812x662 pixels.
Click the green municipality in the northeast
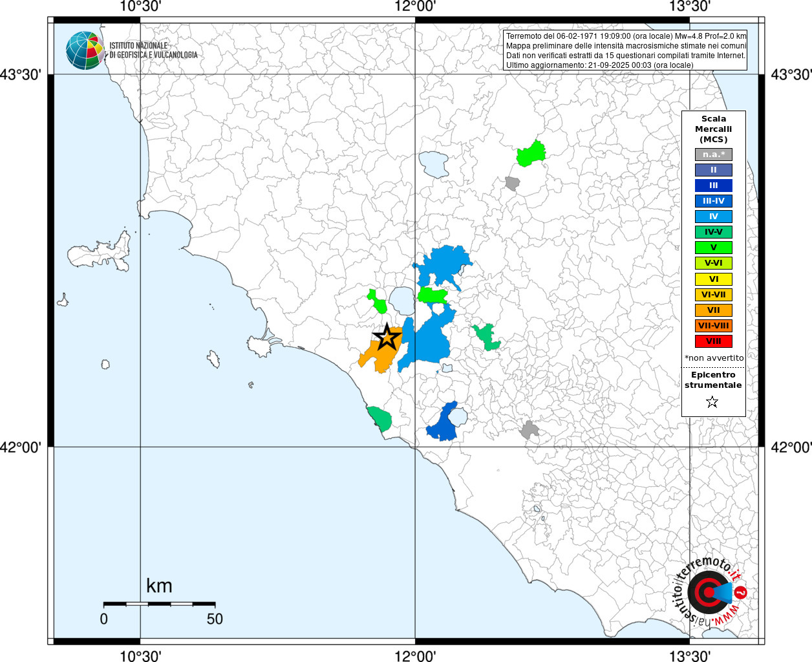click(531, 154)
